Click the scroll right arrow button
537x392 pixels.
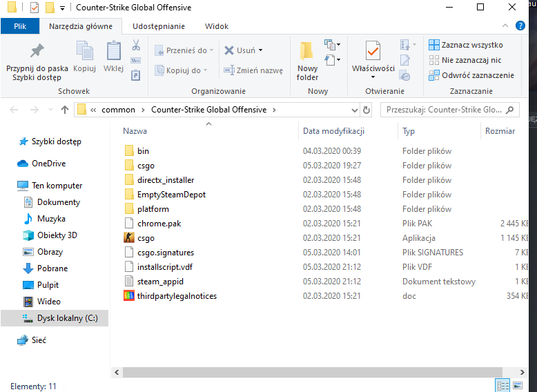(522, 372)
